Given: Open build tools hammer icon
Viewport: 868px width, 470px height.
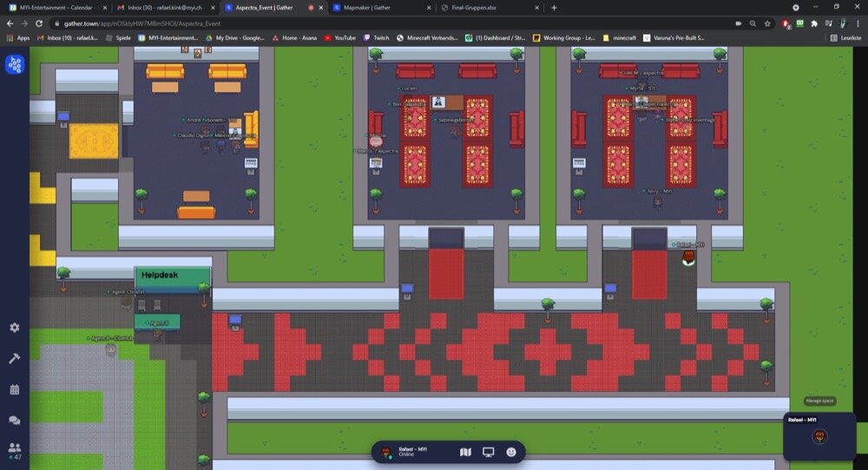Looking at the screenshot, I should coord(14,358).
